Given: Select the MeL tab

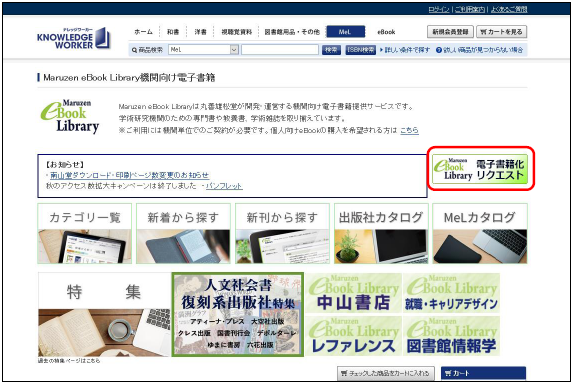Looking at the screenshot, I should click(346, 32).
